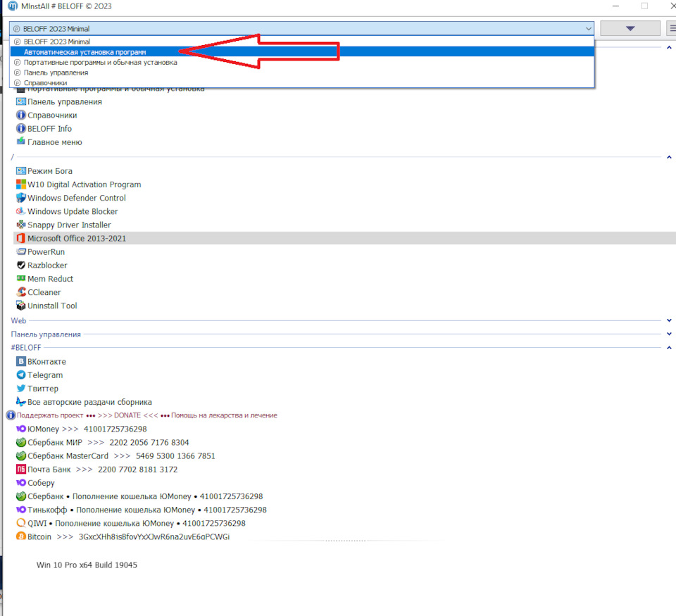Choose BELOFF 2023 Minimal in the dropdown list

pos(301,42)
